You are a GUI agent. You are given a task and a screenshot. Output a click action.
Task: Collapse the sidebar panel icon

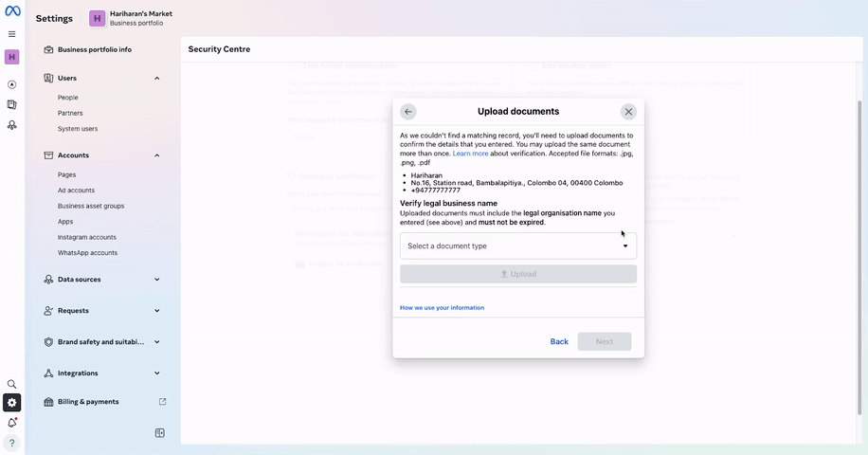point(160,433)
